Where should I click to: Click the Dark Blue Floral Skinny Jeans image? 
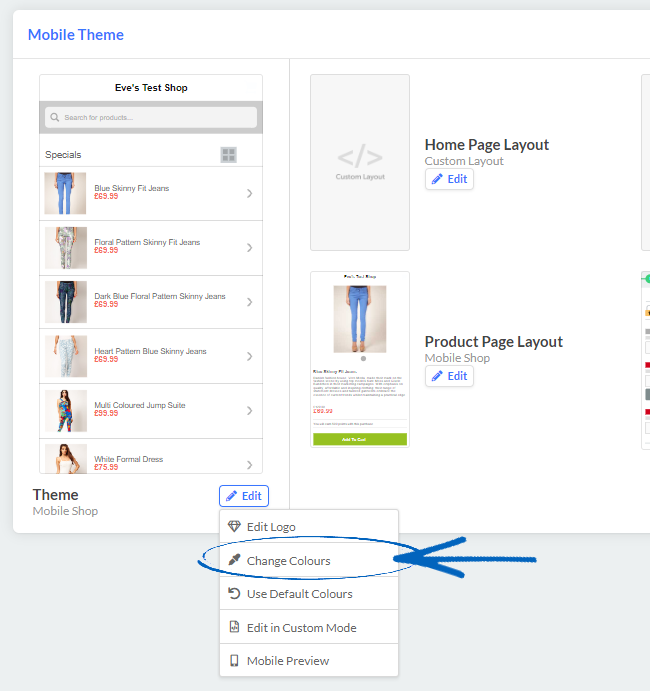tap(66, 302)
